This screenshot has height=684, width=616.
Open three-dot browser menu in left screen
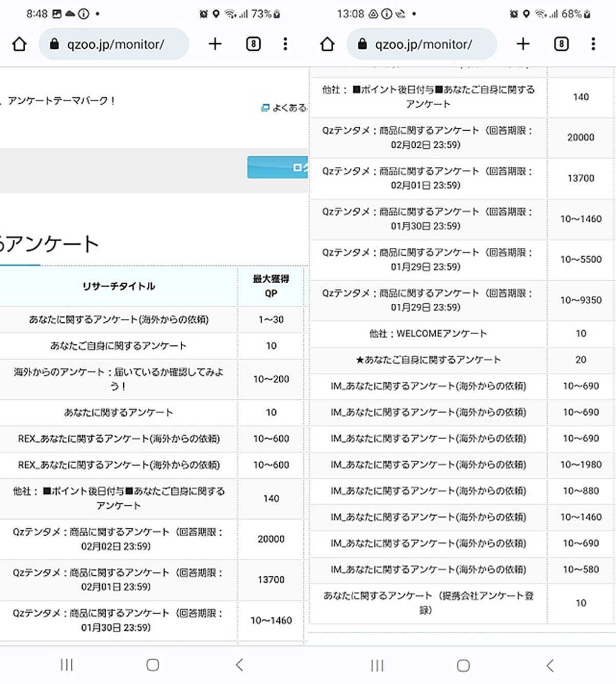pyautogui.click(x=285, y=44)
